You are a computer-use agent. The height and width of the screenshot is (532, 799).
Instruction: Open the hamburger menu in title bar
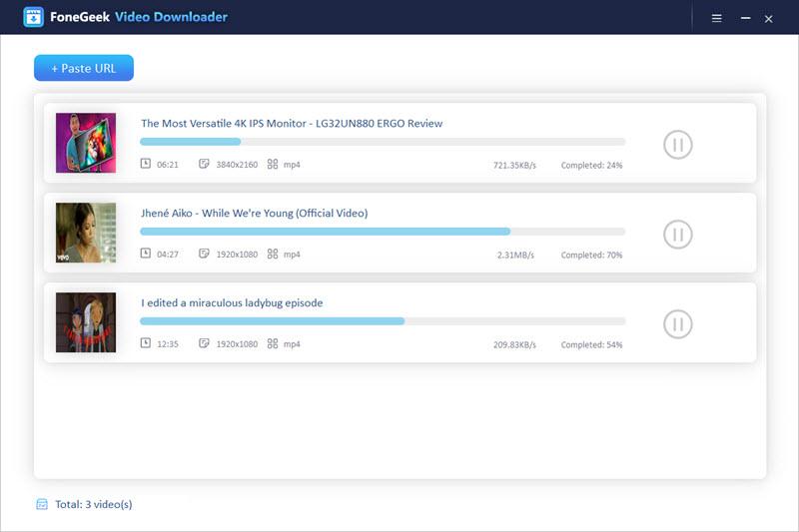coord(716,18)
